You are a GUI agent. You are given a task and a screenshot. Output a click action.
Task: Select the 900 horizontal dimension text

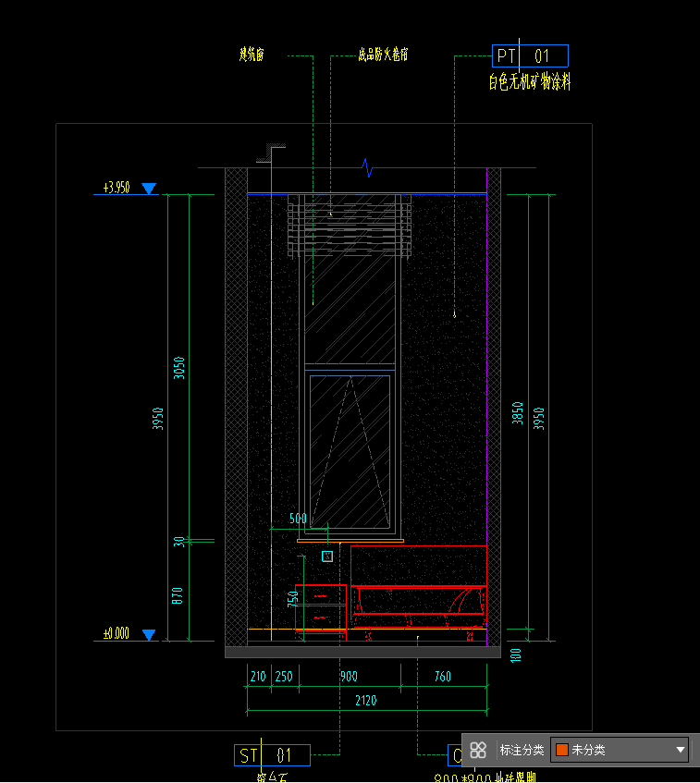coord(349,677)
